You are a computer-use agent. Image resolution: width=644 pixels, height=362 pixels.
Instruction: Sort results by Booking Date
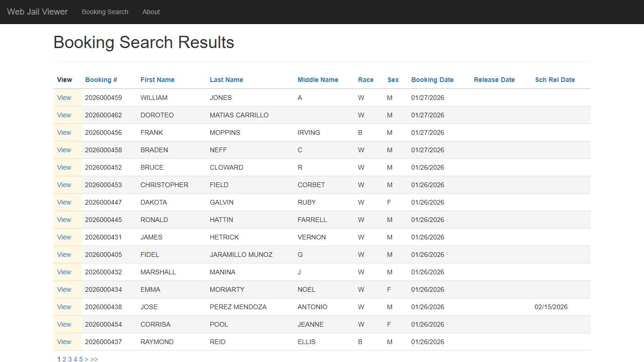pyautogui.click(x=432, y=80)
